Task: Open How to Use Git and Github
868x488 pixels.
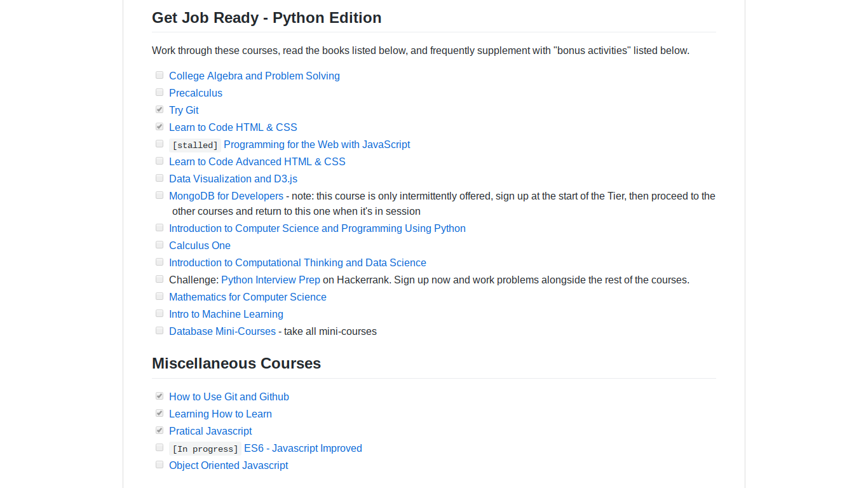Action: 229,396
